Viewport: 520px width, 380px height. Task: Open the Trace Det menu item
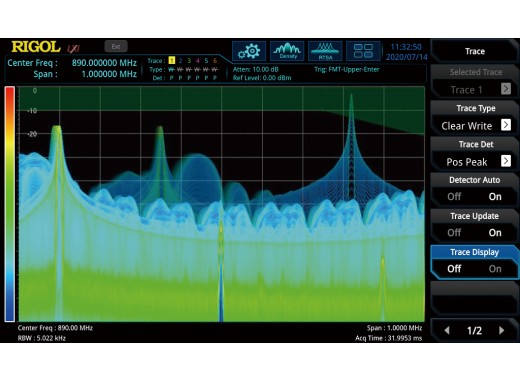pos(475,153)
